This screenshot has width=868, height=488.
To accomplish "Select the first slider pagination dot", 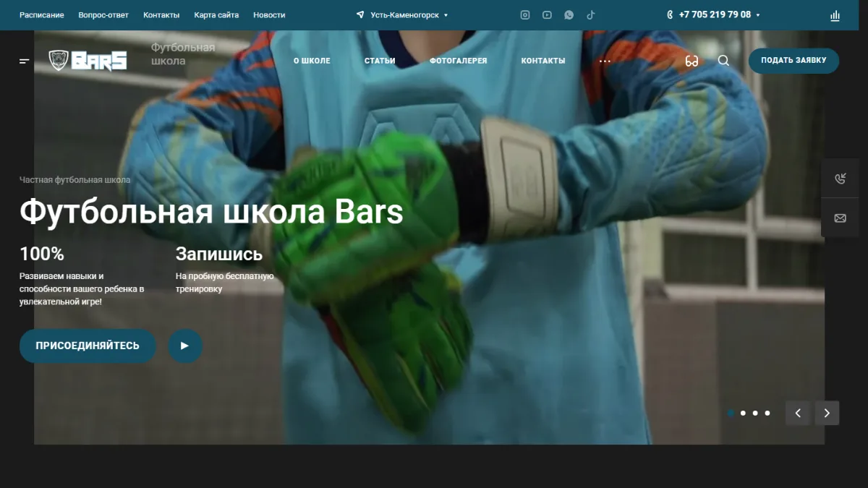I will pos(731,413).
